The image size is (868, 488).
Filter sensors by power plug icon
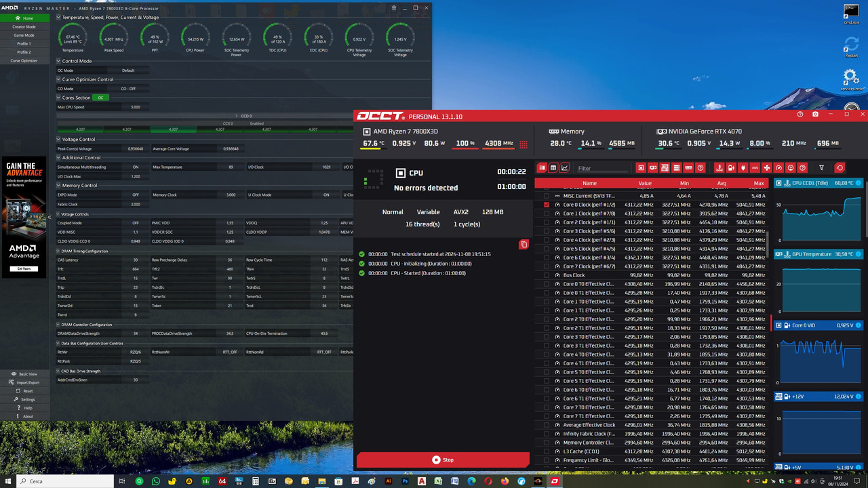pos(743,167)
